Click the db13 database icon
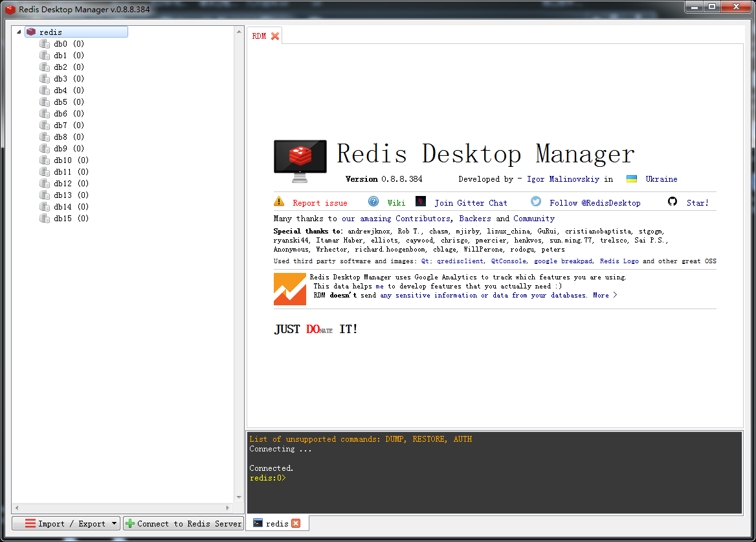756x542 pixels. point(45,195)
